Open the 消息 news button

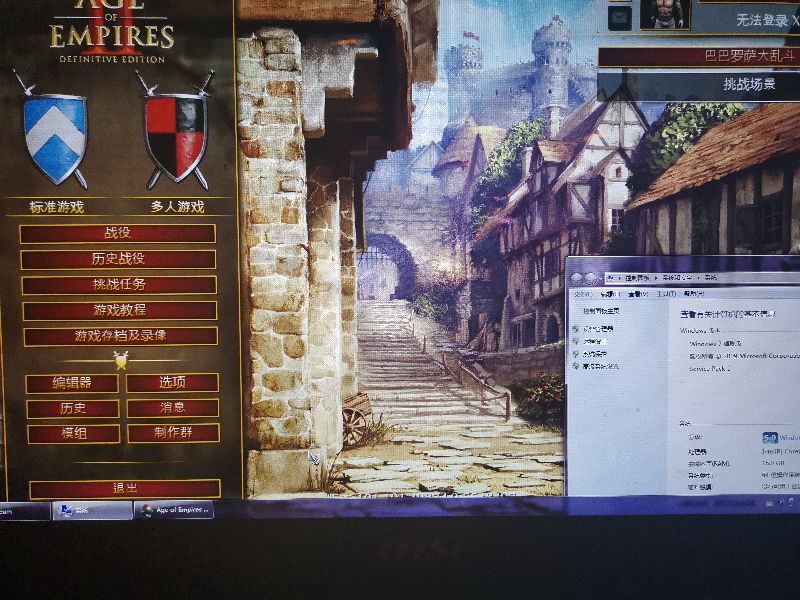[173, 408]
